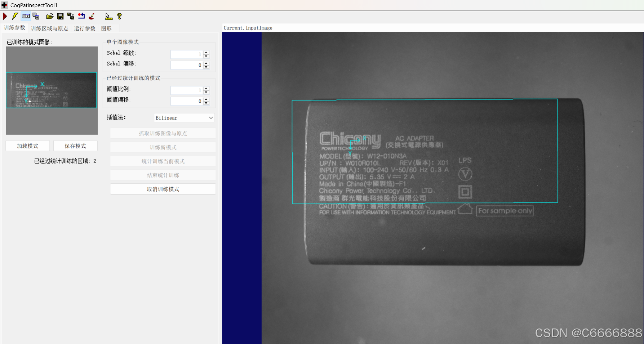644x344 pixels.
Task: Click the 抓取训练图像与原点 button
Action: (x=163, y=133)
